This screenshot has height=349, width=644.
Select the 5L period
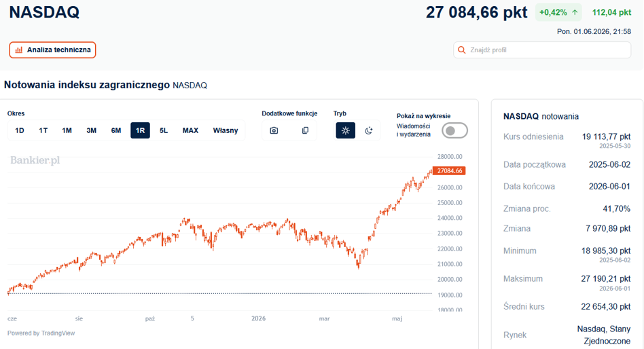[x=164, y=130]
